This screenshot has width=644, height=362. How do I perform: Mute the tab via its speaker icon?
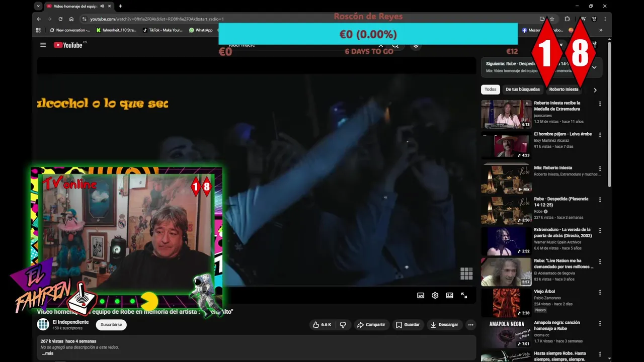pyautogui.click(x=102, y=6)
